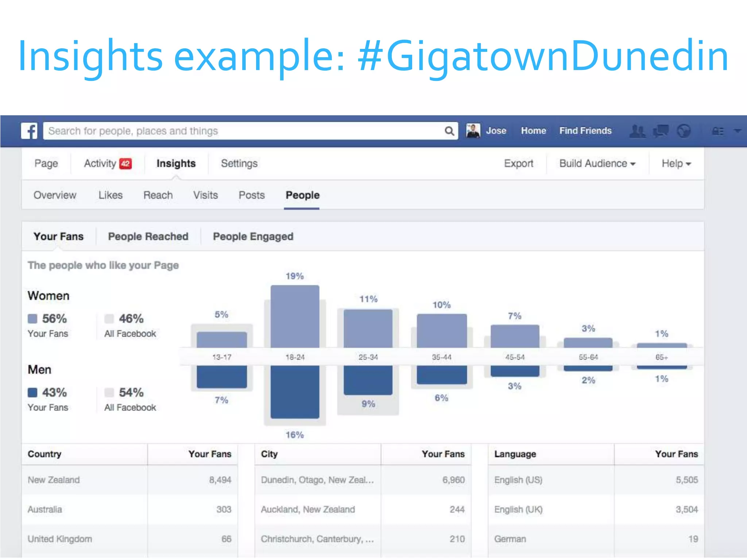Click the search magnifier icon

pos(449,131)
